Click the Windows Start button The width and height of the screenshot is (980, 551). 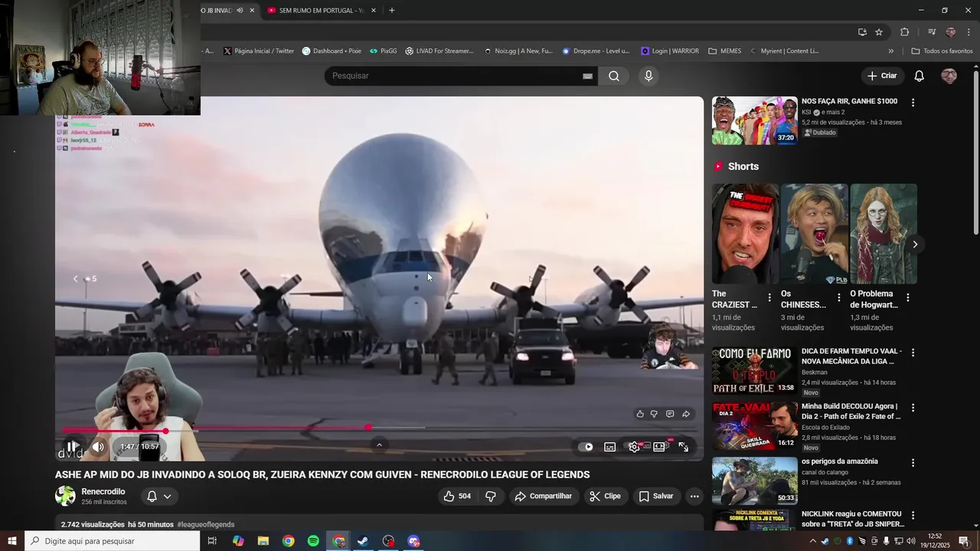pyautogui.click(x=12, y=541)
